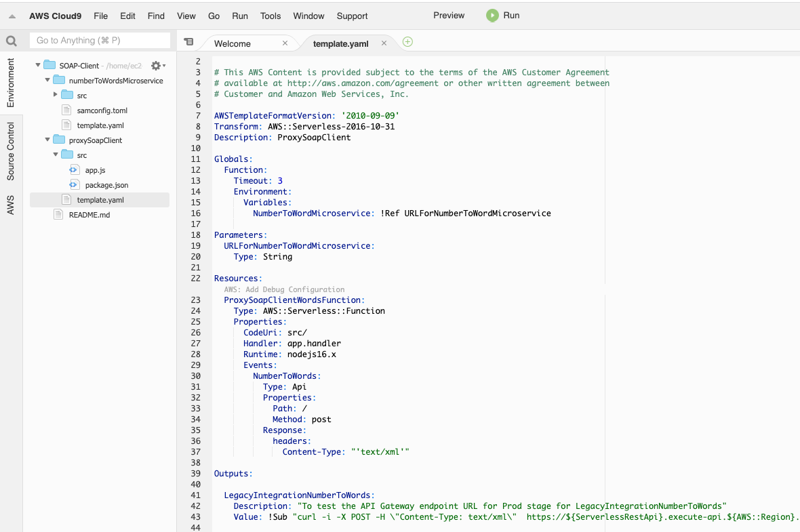Click the Preview button

pos(449,16)
